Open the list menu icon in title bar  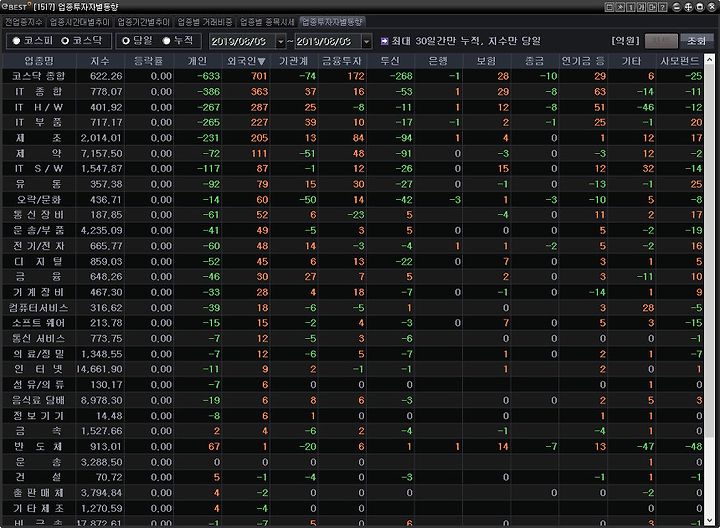(x=609, y=7)
